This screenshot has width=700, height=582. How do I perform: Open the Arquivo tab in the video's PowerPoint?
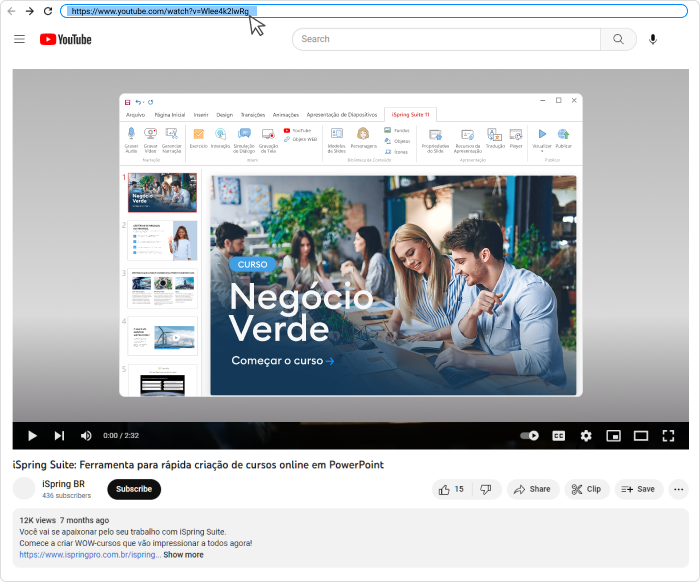coord(135,115)
